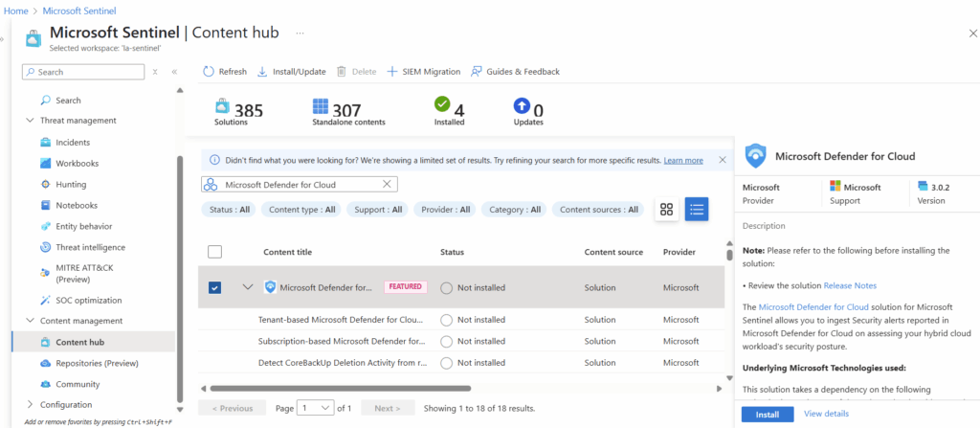Dismiss the limited results info banner
The image size is (980, 428).
point(723,160)
